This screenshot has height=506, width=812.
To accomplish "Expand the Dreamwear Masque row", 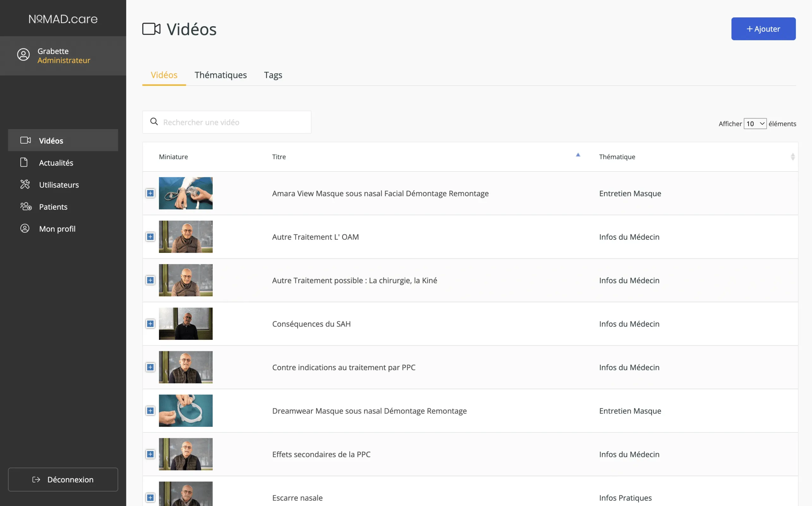I will (x=150, y=411).
